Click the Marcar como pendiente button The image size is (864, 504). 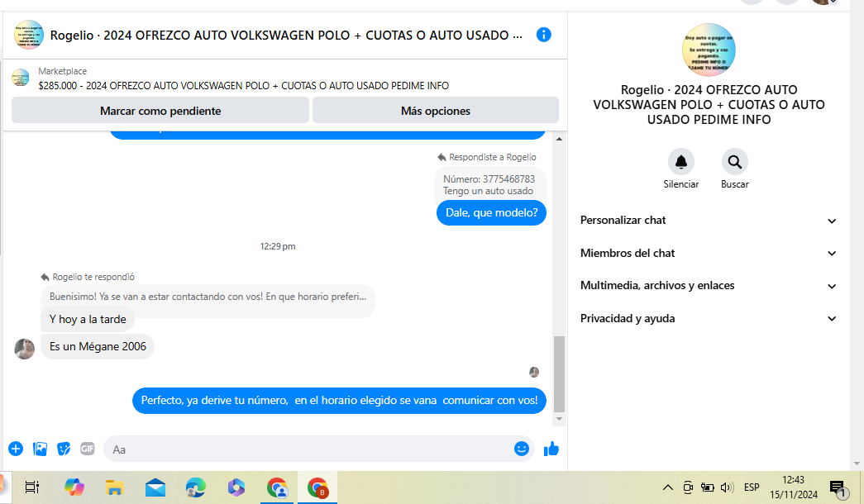(x=160, y=110)
